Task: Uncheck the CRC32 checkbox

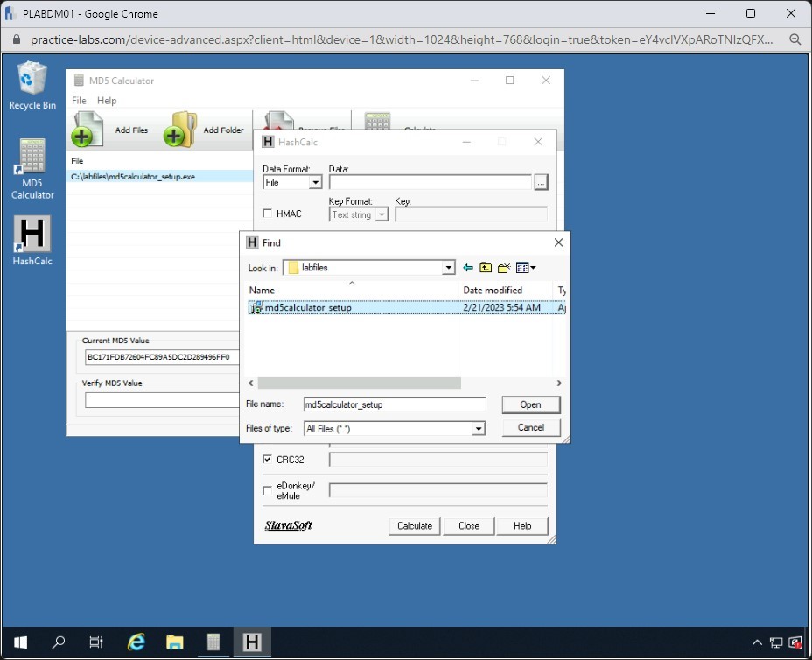Action: [x=268, y=460]
